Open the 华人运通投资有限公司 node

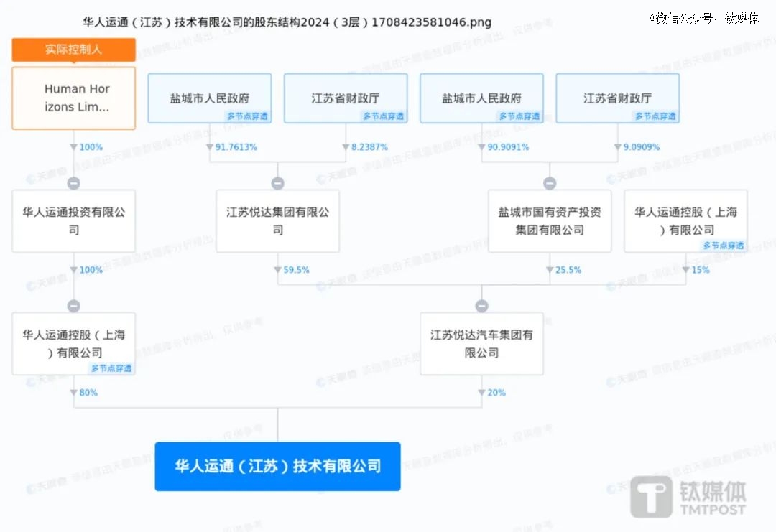pyautogui.click(x=74, y=221)
